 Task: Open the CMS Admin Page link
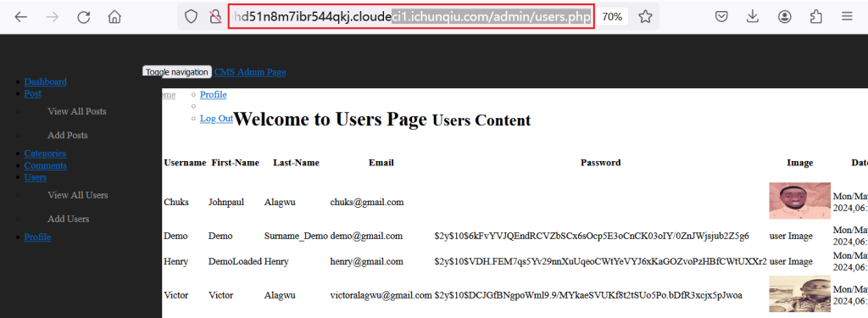(x=250, y=71)
